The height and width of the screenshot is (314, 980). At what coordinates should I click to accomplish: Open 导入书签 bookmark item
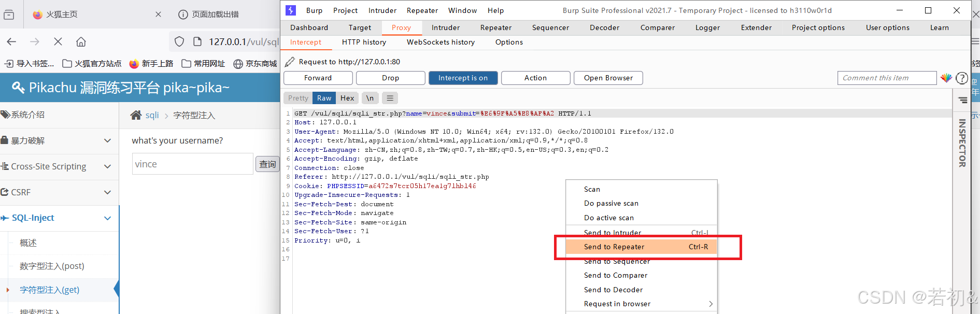pyautogui.click(x=29, y=64)
